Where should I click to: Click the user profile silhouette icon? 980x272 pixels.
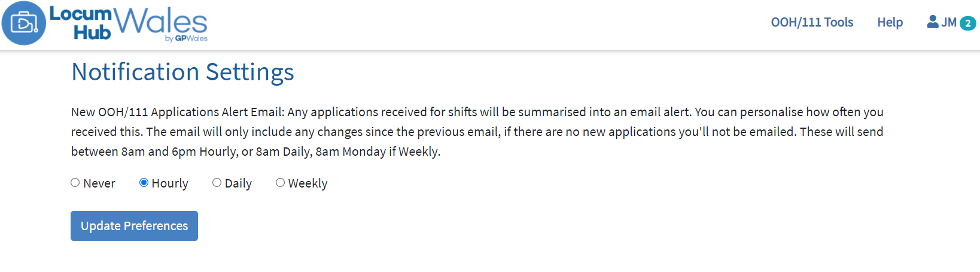(x=932, y=22)
